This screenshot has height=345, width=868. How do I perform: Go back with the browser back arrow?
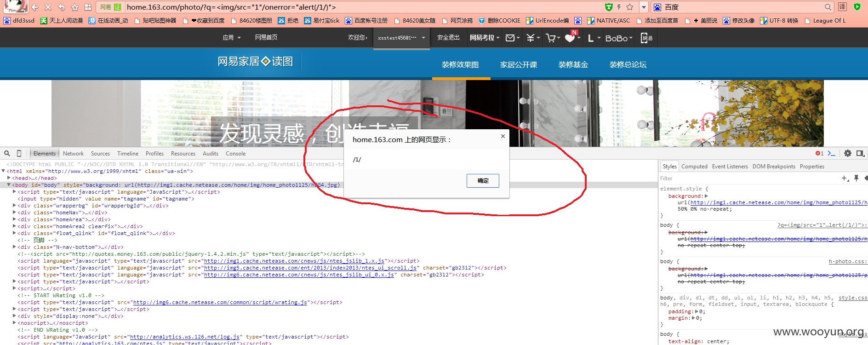click(35, 7)
